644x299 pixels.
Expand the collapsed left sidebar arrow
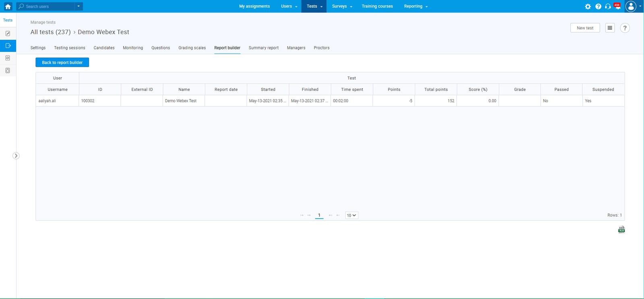point(16,156)
